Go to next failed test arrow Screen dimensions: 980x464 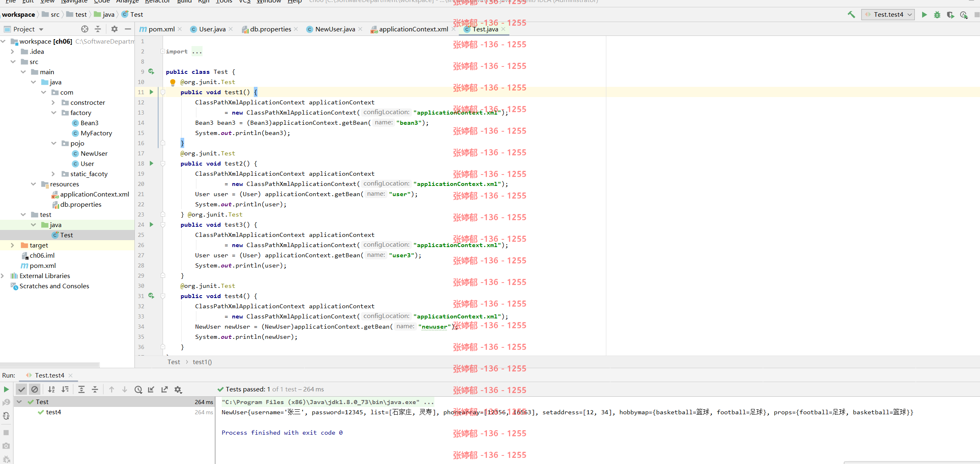click(x=125, y=389)
